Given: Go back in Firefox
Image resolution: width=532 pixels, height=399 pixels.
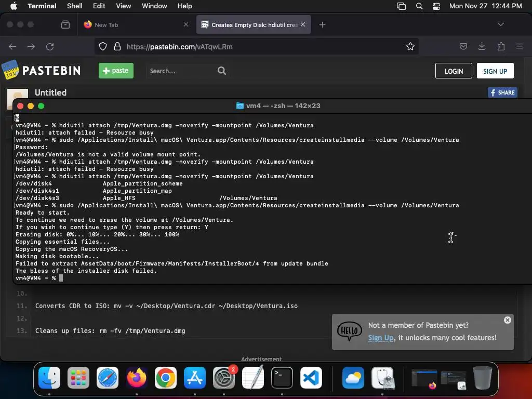Looking at the screenshot, I should (x=12, y=46).
